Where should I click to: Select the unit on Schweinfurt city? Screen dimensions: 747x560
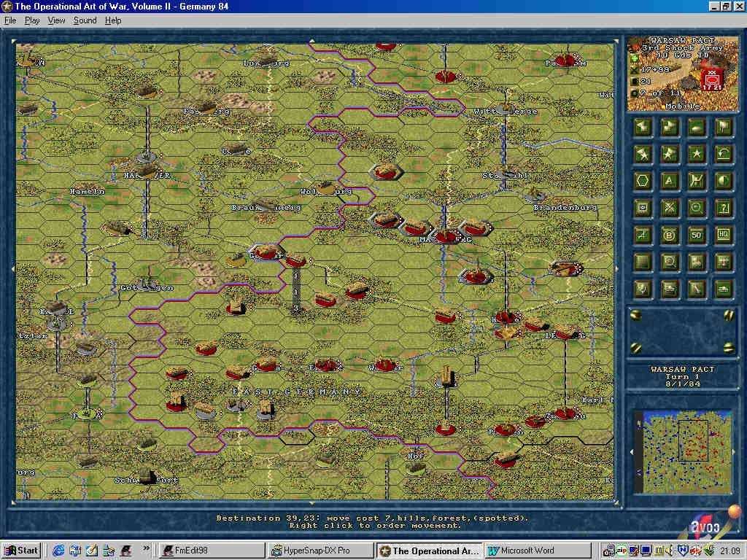(x=147, y=476)
